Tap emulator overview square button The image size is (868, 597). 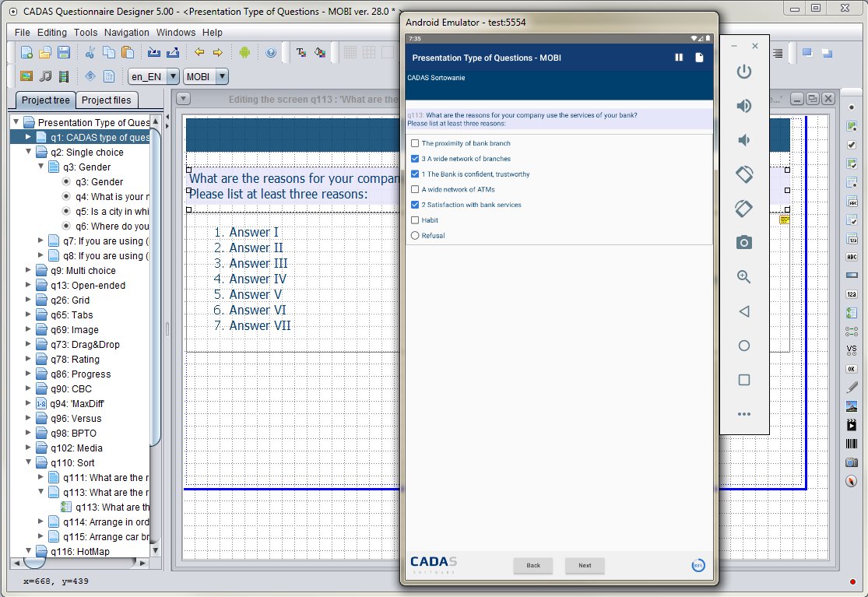744,380
